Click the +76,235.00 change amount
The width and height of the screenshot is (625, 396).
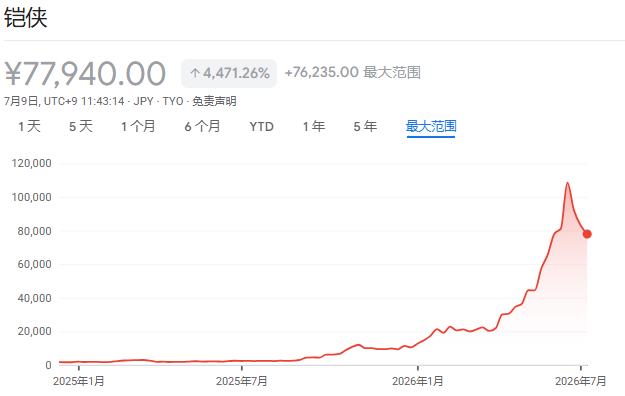(322, 72)
